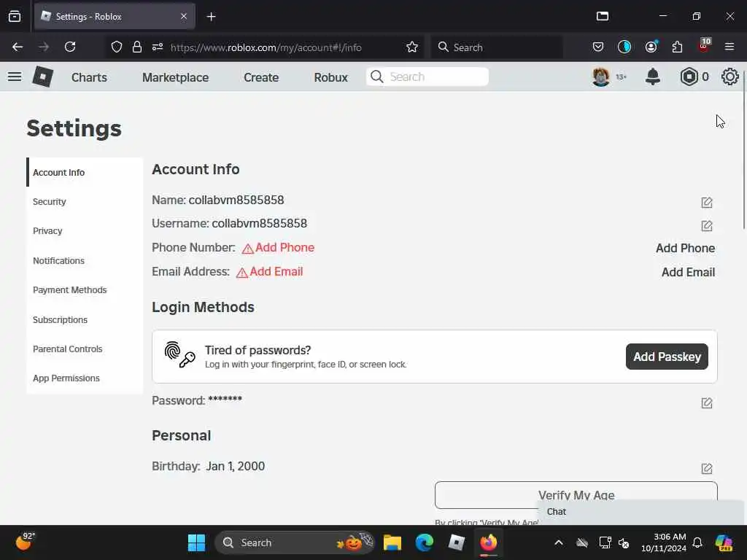The image size is (747, 560).
Task: Open the Roblox notifications bell
Action: tap(652, 77)
